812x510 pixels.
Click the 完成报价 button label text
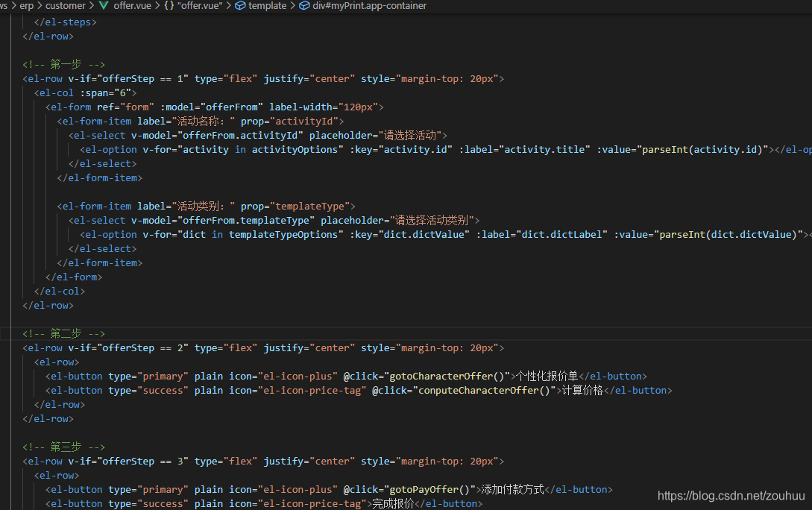(x=393, y=504)
